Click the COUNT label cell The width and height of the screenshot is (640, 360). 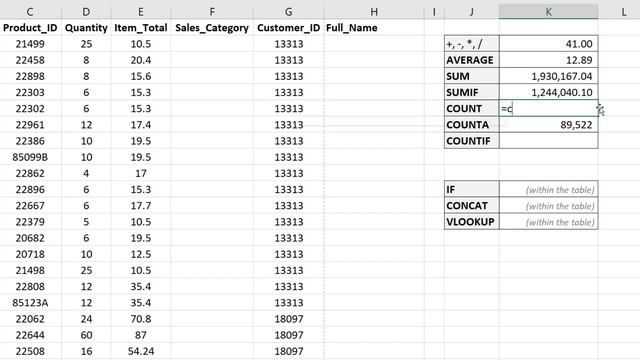pyautogui.click(x=471, y=109)
